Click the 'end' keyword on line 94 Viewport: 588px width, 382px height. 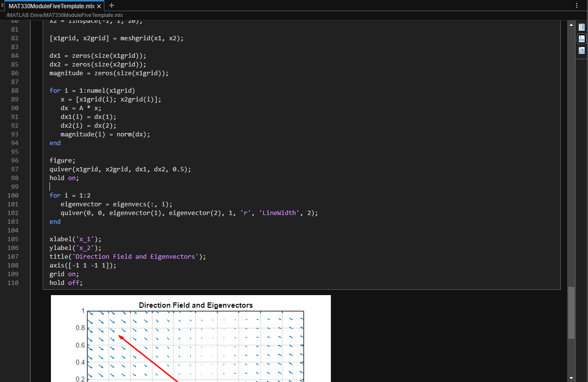[55, 143]
